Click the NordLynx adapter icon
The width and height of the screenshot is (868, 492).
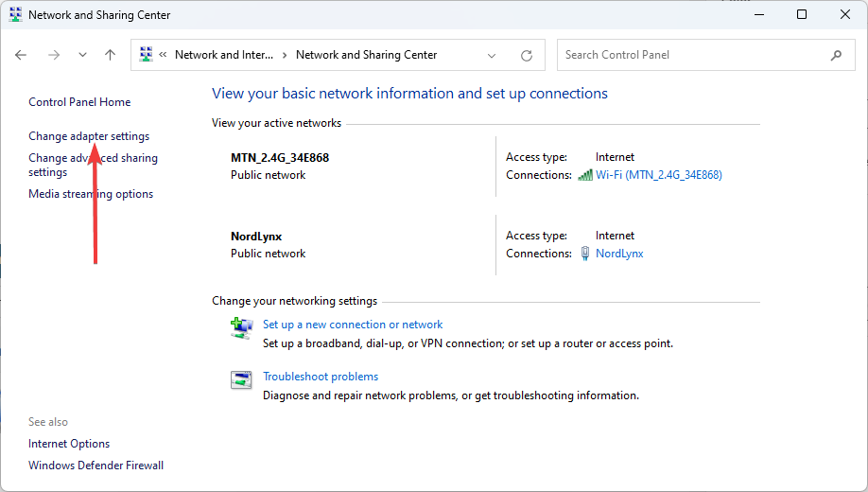pyautogui.click(x=585, y=254)
